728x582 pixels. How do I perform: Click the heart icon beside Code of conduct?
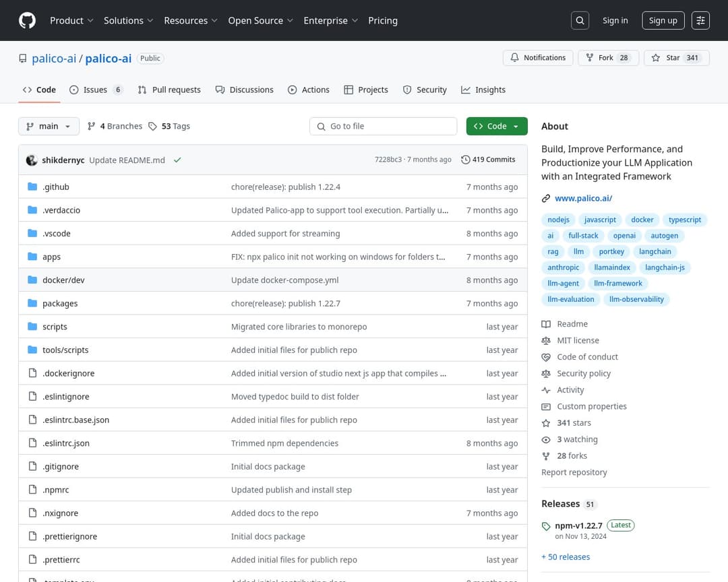[546, 357]
